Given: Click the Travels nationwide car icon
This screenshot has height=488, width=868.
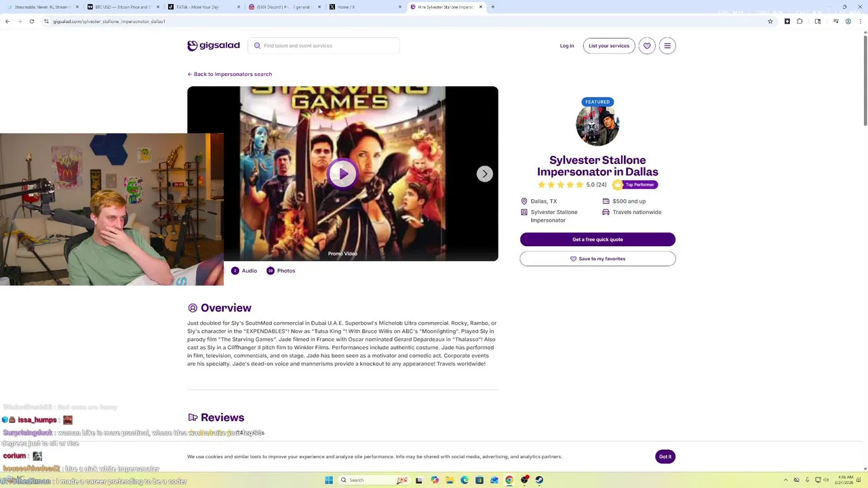Looking at the screenshot, I should pyautogui.click(x=606, y=212).
